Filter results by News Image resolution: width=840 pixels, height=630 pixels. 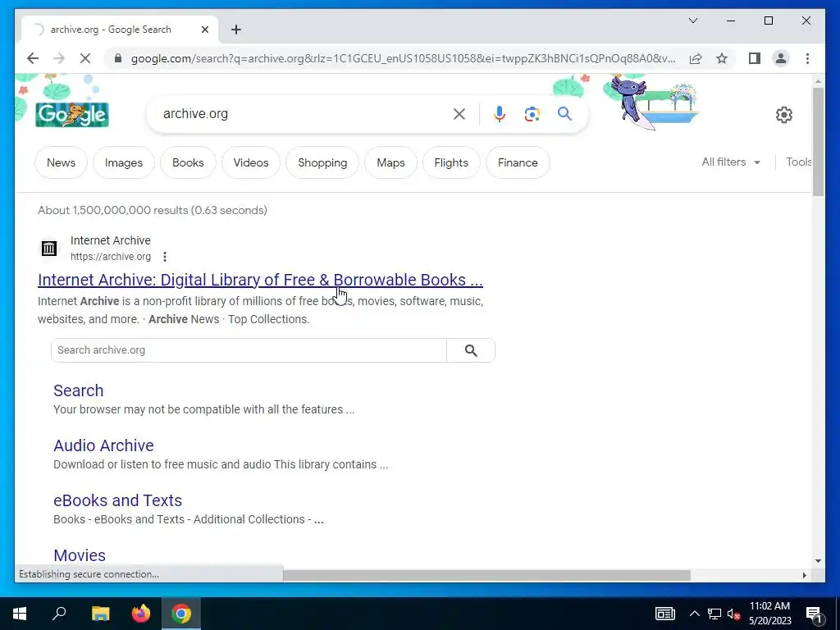(x=61, y=163)
